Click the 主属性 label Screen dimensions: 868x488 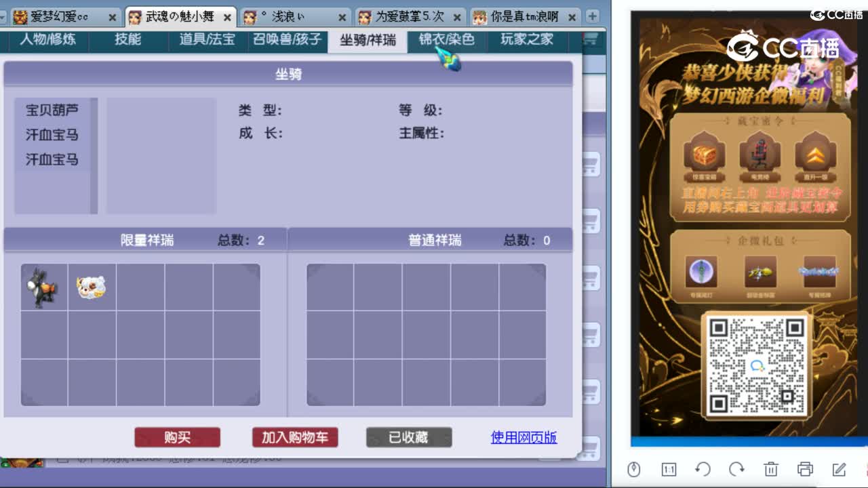[421, 133]
